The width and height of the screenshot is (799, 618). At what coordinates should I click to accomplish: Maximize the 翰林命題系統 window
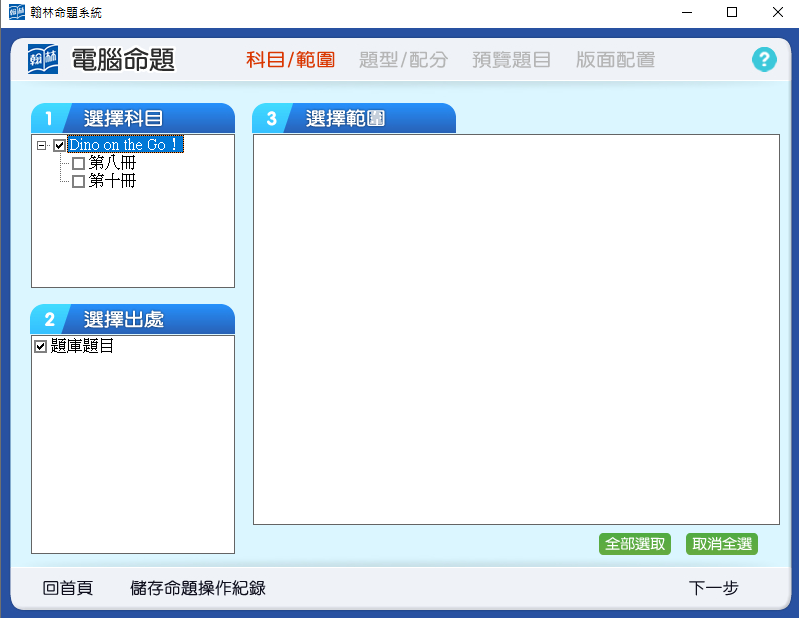coord(732,12)
